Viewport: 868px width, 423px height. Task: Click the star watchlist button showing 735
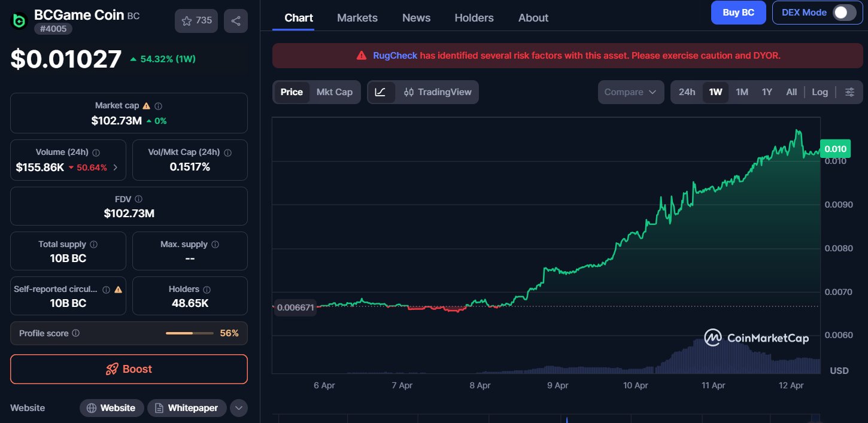tap(196, 21)
